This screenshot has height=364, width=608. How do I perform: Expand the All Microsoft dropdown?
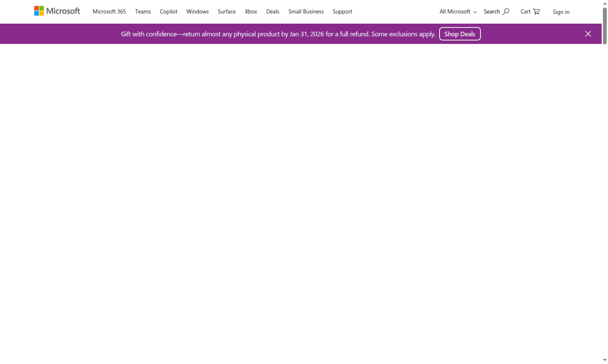(x=458, y=11)
